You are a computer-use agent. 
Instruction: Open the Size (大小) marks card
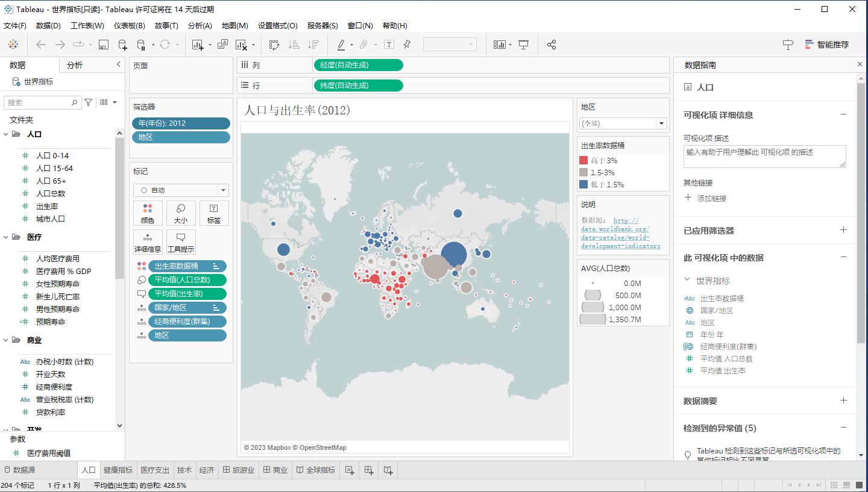(181, 213)
